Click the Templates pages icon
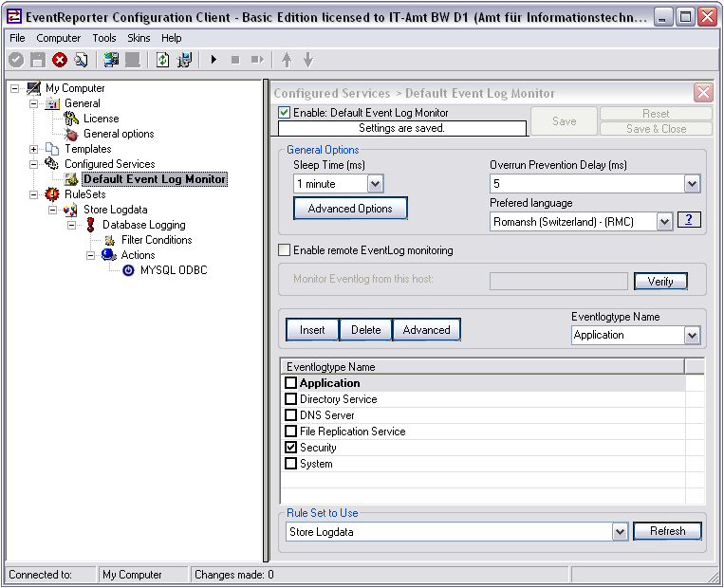Image resolution: width=724 pixels, height=588 pixels. click(52, 149)
